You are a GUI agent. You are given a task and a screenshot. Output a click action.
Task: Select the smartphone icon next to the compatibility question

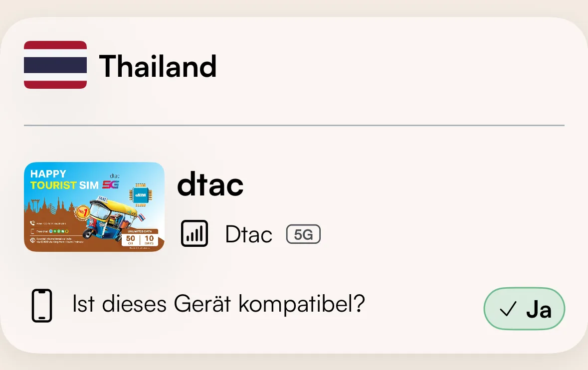(42, 305)
